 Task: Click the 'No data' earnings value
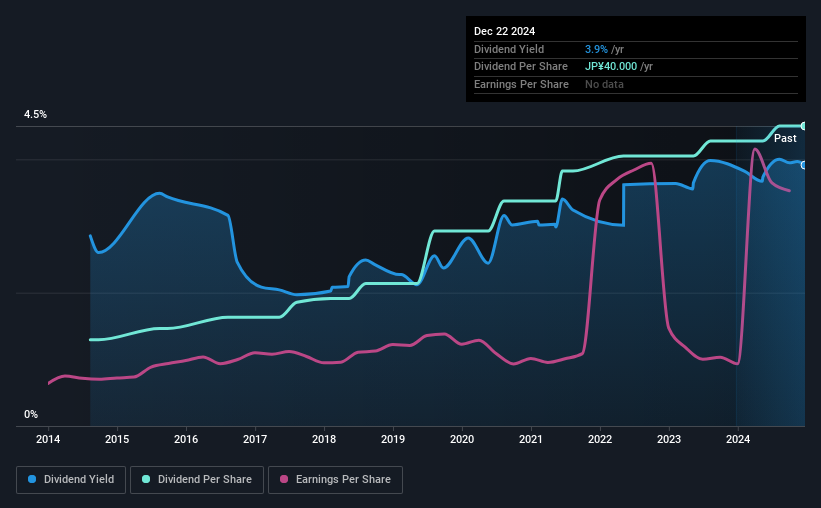604,84
